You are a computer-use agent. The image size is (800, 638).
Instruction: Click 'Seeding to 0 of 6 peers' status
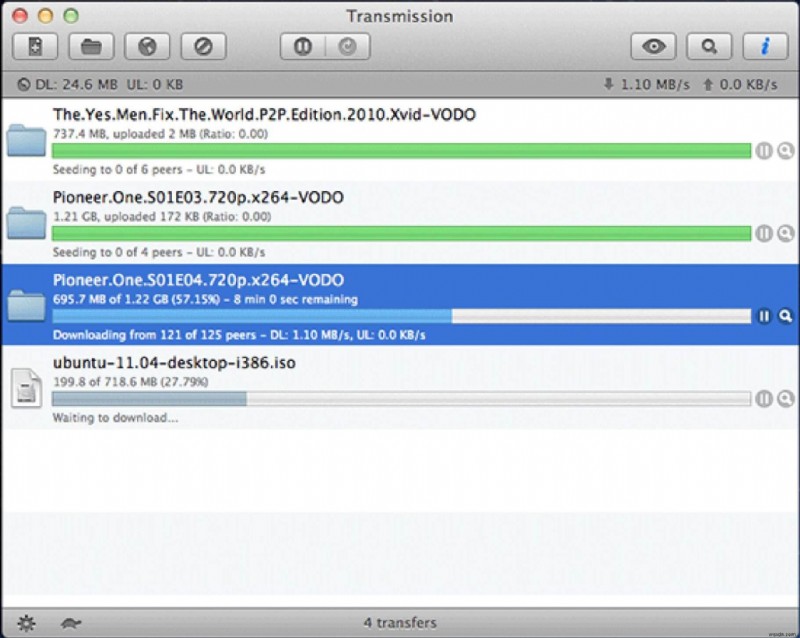pos(159,169)
